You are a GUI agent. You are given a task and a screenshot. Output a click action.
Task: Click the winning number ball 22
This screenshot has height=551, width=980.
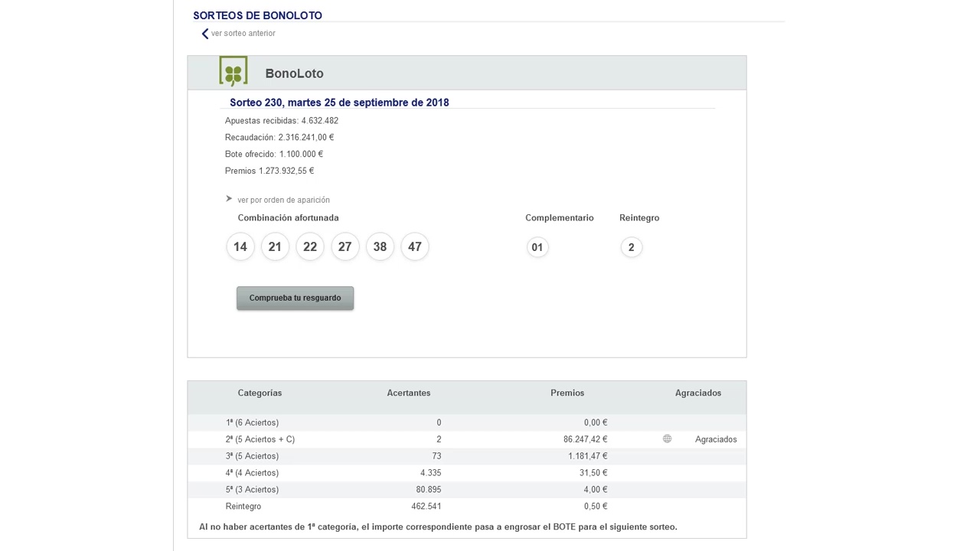(x=310, y=246)
